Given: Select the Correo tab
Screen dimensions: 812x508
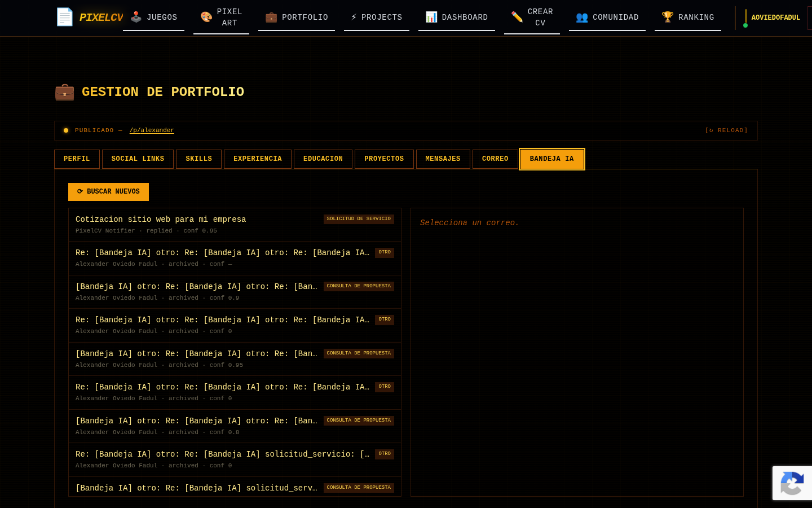Looking at the screenshot, I should (495, 159).
